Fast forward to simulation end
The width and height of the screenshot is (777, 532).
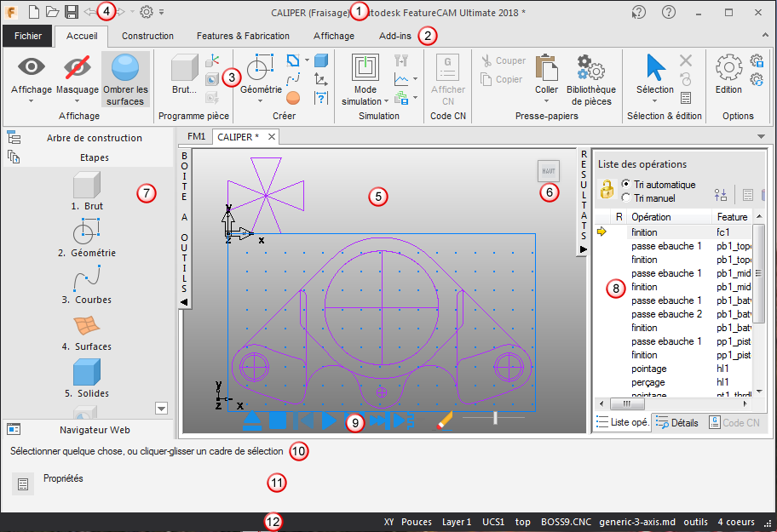(379, 420)
